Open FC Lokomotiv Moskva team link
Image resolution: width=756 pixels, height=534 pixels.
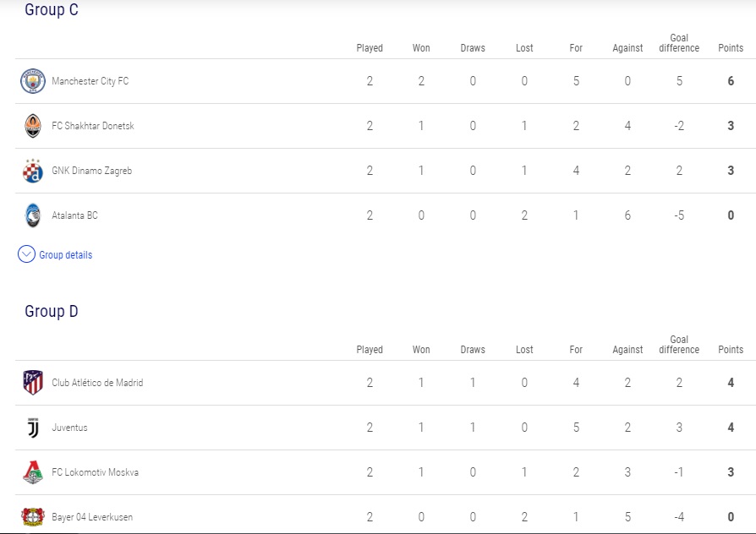pyautogui.click(x=95, y=472)
